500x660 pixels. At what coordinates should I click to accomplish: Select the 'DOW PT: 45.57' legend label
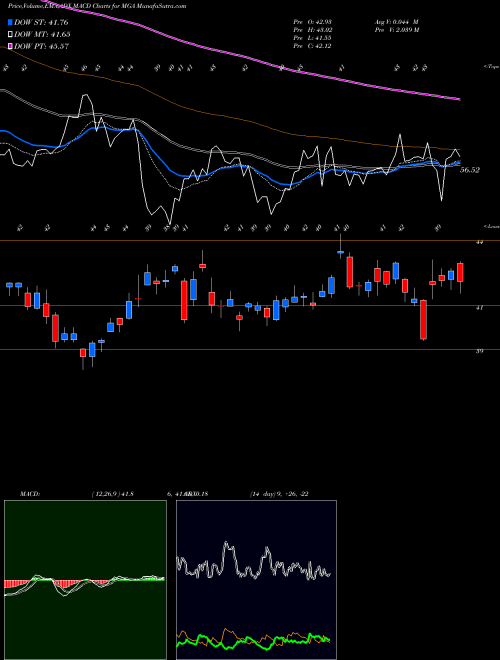click(41, 46)
